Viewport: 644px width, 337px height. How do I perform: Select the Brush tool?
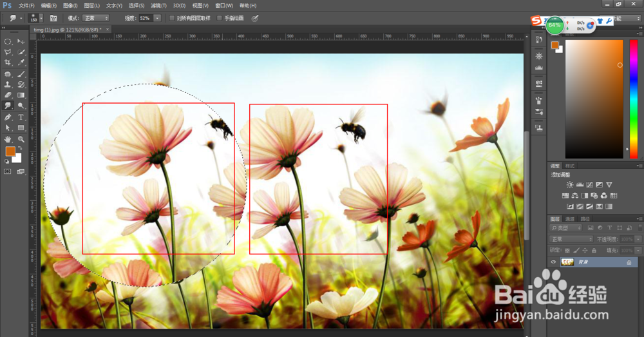pos(21,74)
